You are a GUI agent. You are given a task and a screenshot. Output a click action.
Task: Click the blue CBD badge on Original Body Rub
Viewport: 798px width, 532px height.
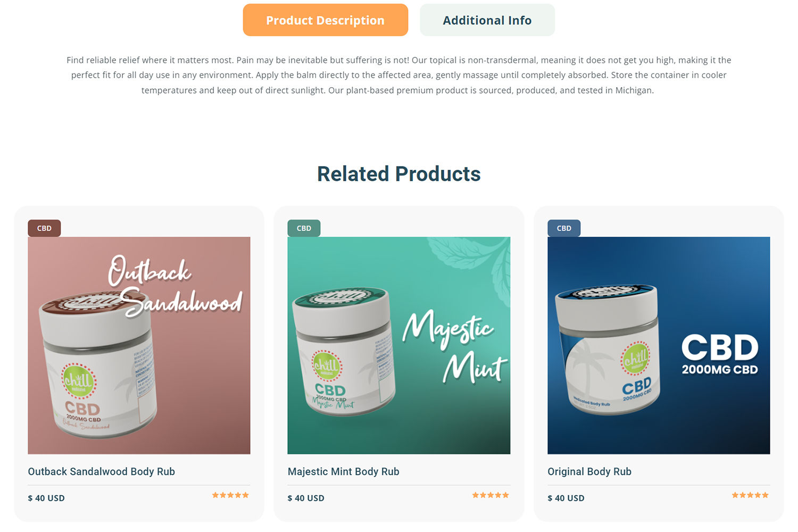pos(564,228)
